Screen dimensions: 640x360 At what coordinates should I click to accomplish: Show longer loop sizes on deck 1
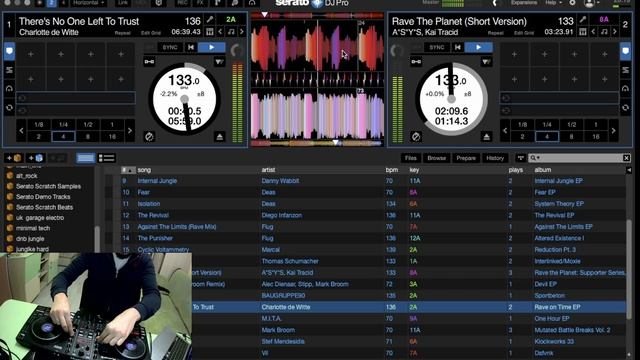(130, 131)
